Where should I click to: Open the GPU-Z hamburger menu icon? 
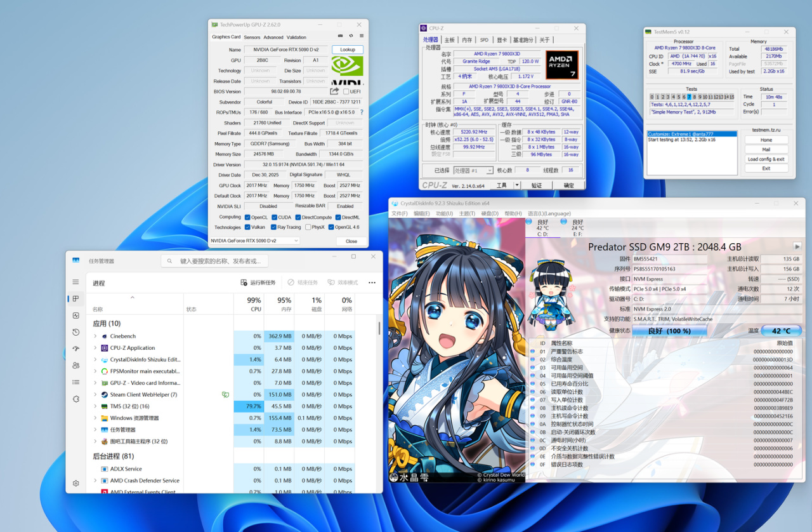tap(362, 37)
